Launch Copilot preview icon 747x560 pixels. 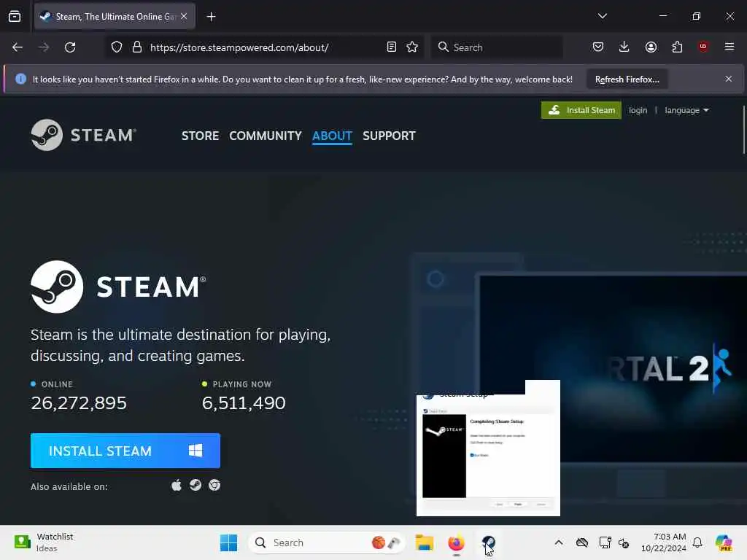pyautogui.click(x=724, y=542)
